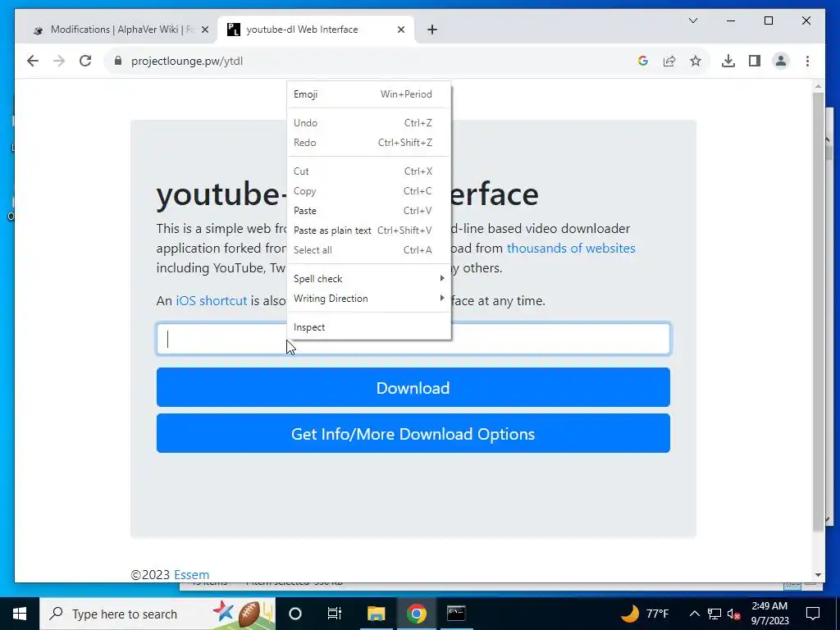Image resolution: width=840 pixels, height=630 pixels.
Task: Click the Chrome taskbar icon
Action: [x=416, y=614]
